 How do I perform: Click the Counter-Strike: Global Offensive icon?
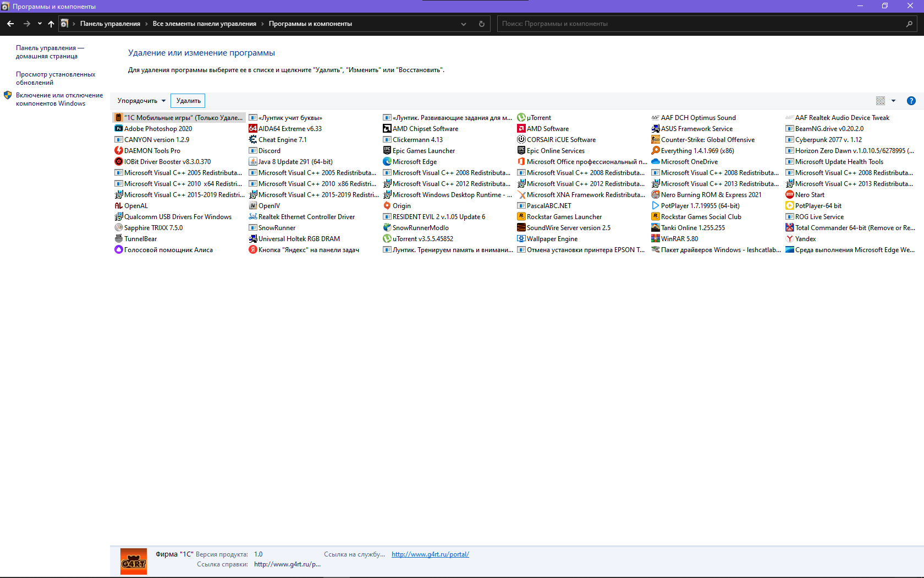pyautogui.click(x=655, y=140)
